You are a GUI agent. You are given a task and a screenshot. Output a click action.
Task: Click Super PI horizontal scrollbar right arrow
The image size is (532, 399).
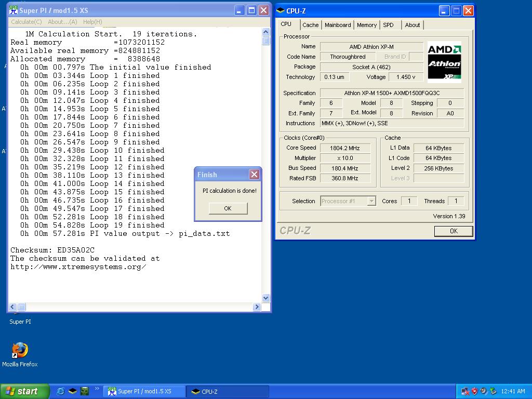257,307
